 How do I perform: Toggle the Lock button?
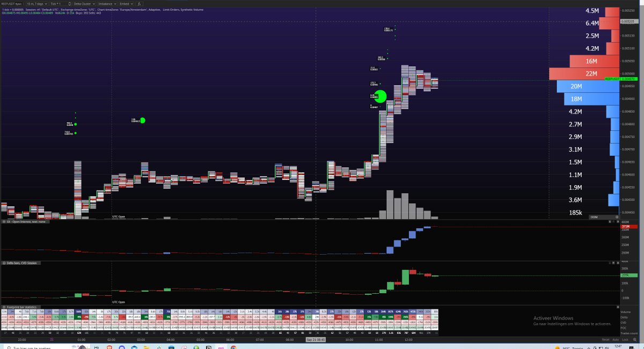[625, 340]
